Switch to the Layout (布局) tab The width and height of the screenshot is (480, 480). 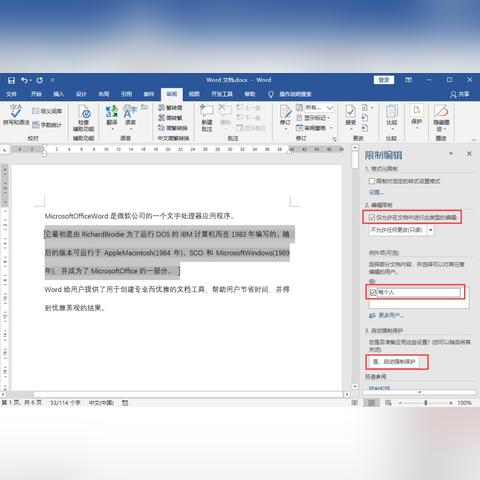coord(104,94)
